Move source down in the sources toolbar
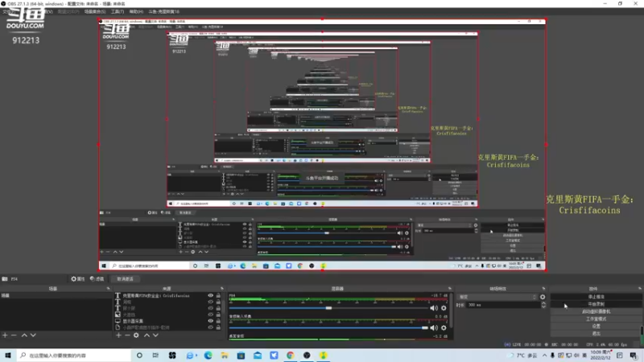 coord(155,335)
